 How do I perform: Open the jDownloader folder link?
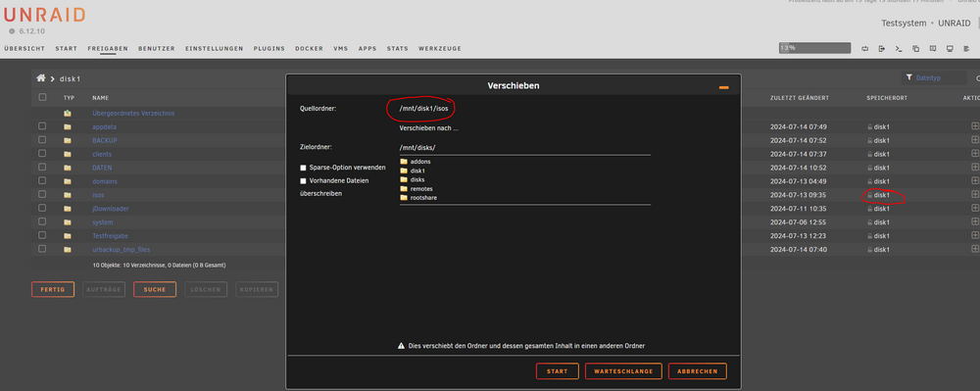click(111, 209)
